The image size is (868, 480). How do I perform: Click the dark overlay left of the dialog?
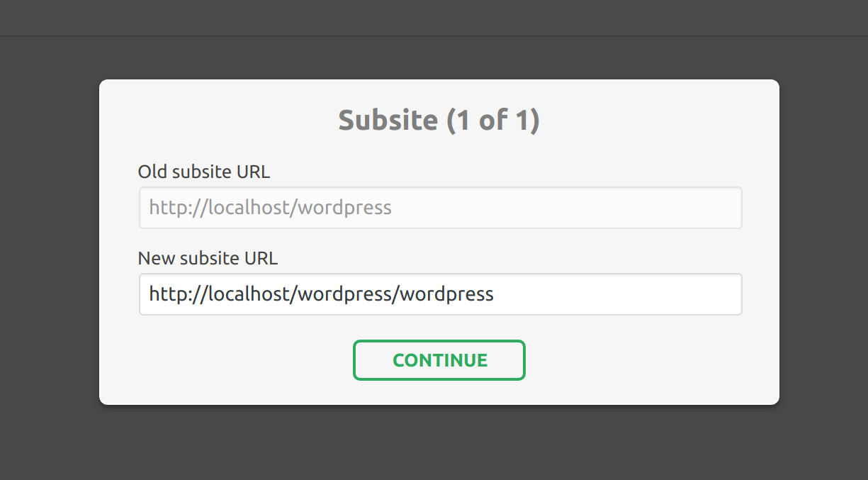click(50, 241)
